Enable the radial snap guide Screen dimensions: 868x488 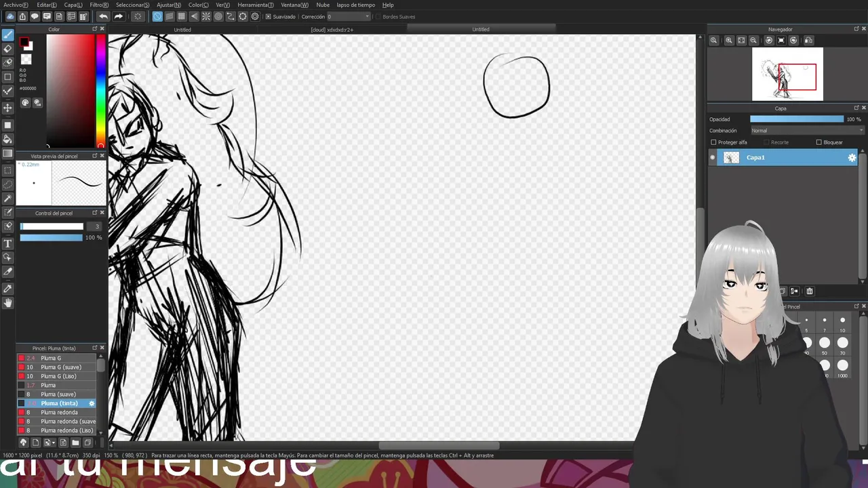click(x=206, y=16)
